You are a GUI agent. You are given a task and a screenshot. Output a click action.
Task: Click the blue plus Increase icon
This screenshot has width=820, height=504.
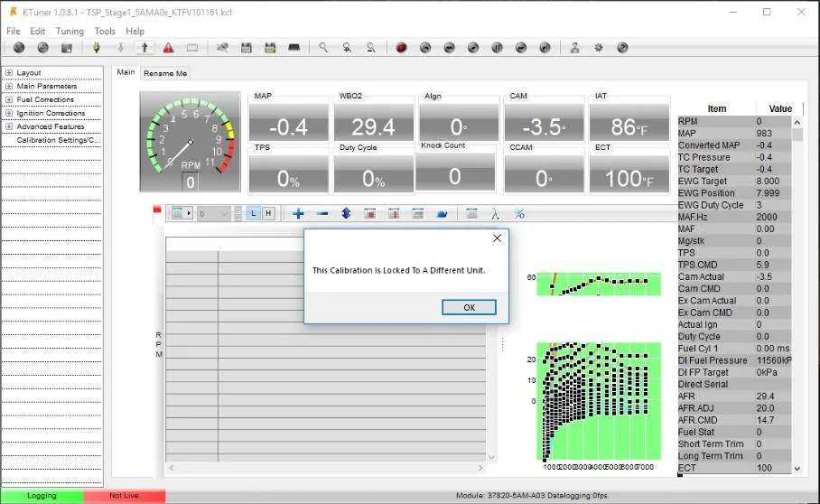[298, 213]
